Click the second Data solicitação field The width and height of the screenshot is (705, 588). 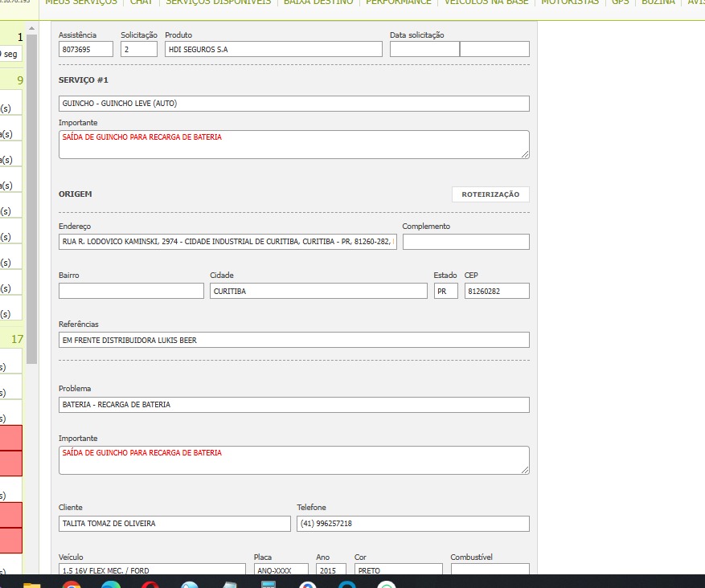click(494, 50)
